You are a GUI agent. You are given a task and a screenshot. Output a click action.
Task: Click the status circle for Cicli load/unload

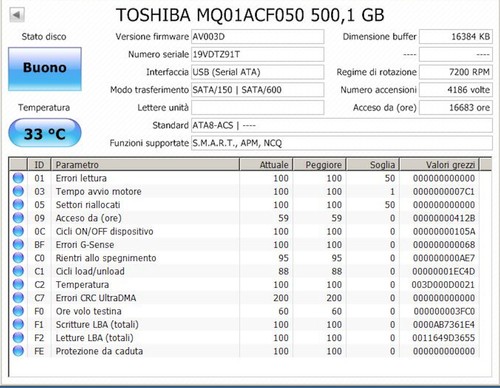click(18, 271)
